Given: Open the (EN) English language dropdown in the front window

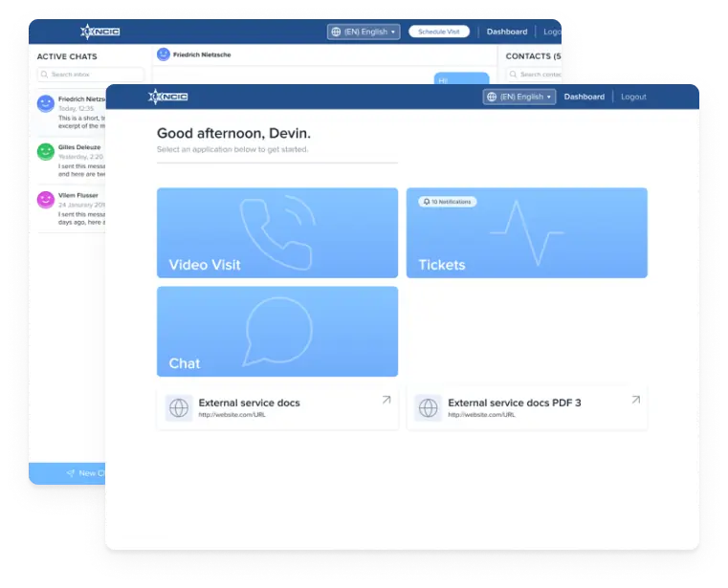Looking at the screenshot, I should tap(519, 97).
